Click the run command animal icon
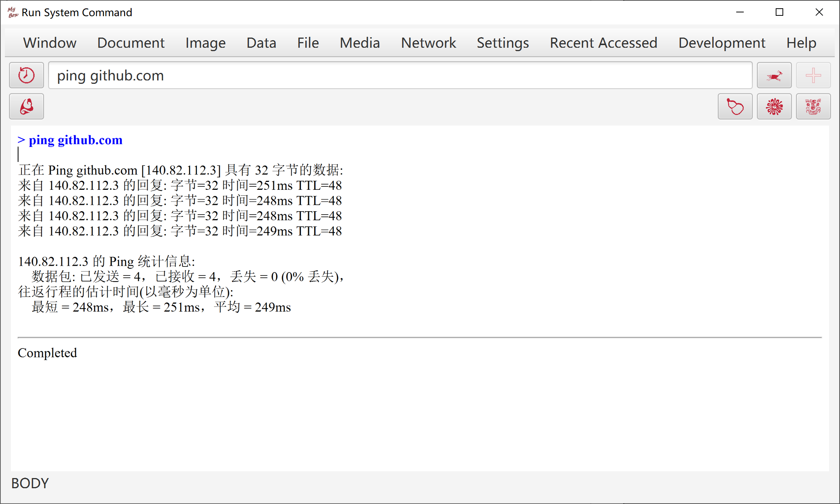840x504 pixels. [x=774, y=76]
